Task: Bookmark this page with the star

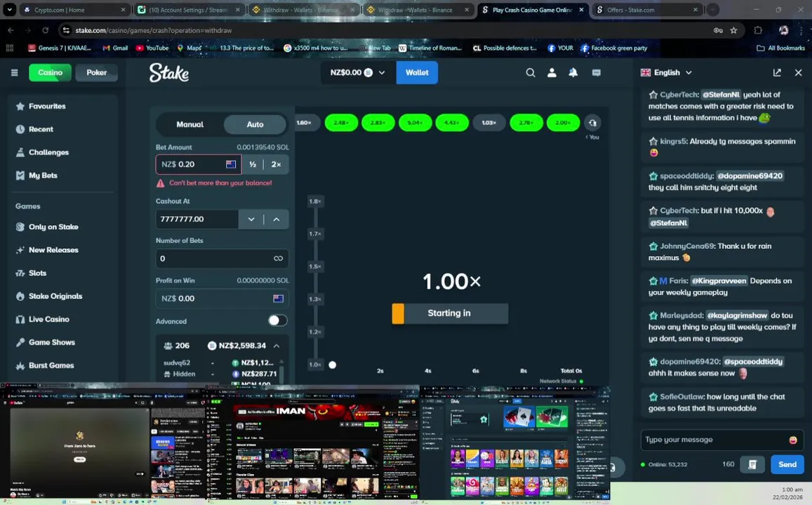Action: pos(733,31)
